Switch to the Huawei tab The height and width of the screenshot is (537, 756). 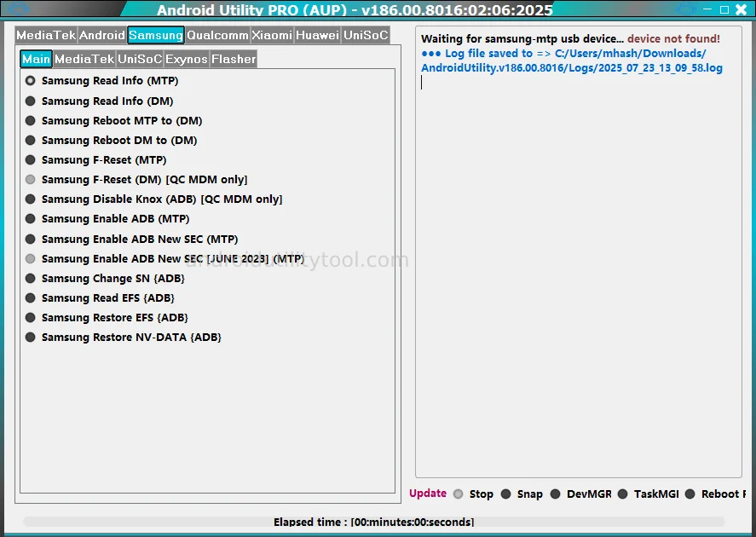pos(318,35)
